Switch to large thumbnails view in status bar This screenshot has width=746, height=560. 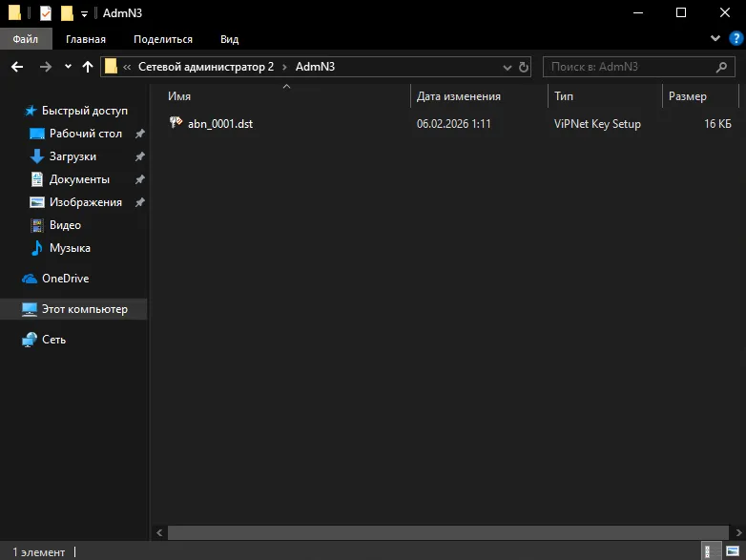click(733, 552)
